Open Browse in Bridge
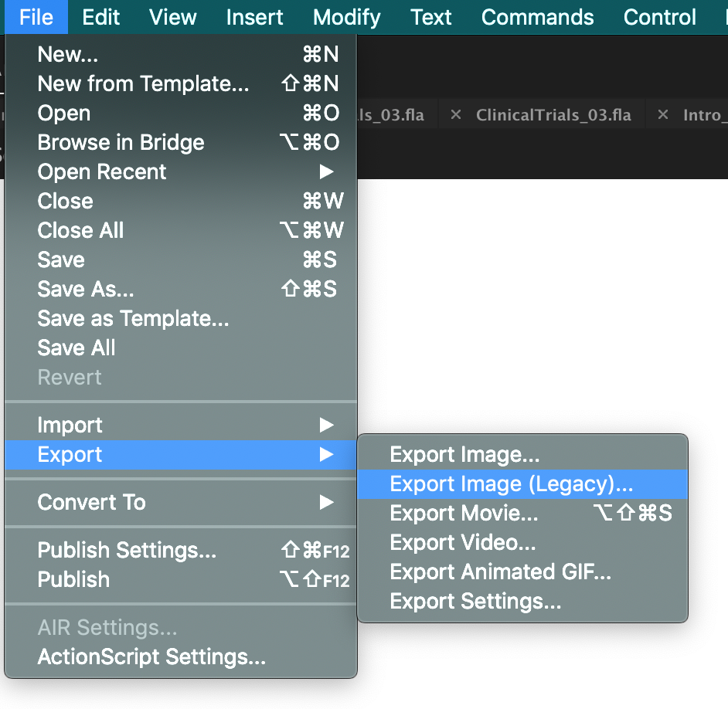728x709 pixels. tap(121, 142)
